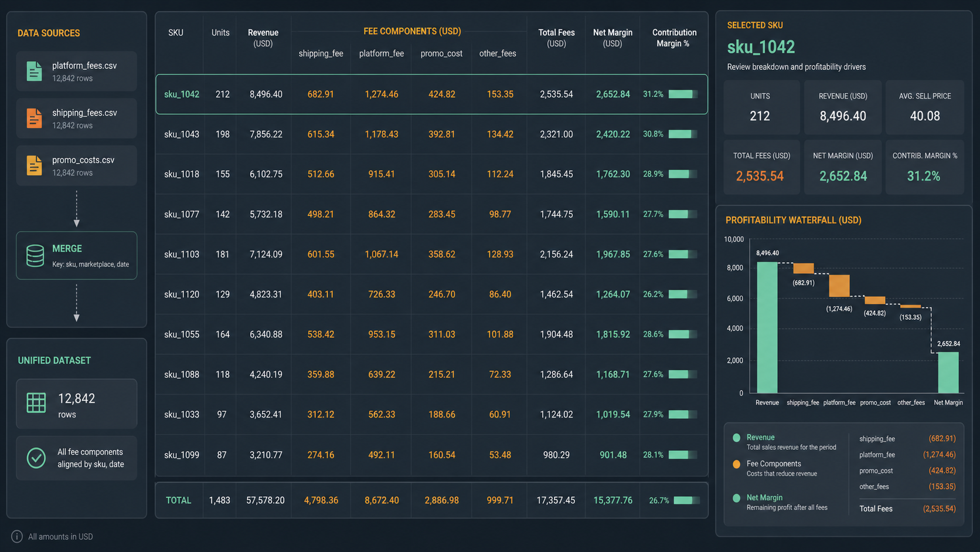Viewport: 980px width, 552px height.
Task: Click the REVENUE (USD) 8,496.40 summary card
Action: 843,107
